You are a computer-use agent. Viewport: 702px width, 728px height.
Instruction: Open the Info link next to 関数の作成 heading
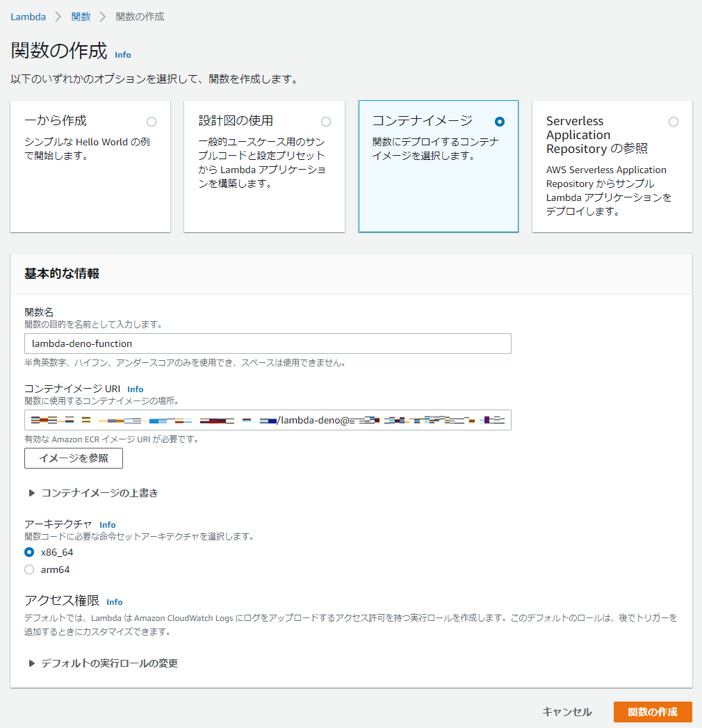click(x=122, y=55)
